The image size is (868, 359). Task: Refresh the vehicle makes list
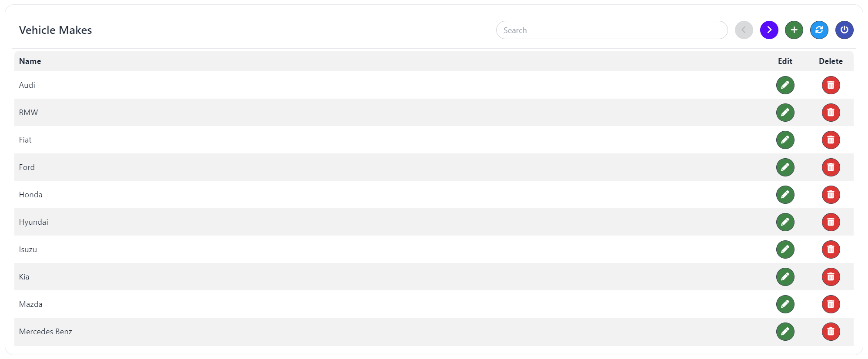(x=819, y=30)
